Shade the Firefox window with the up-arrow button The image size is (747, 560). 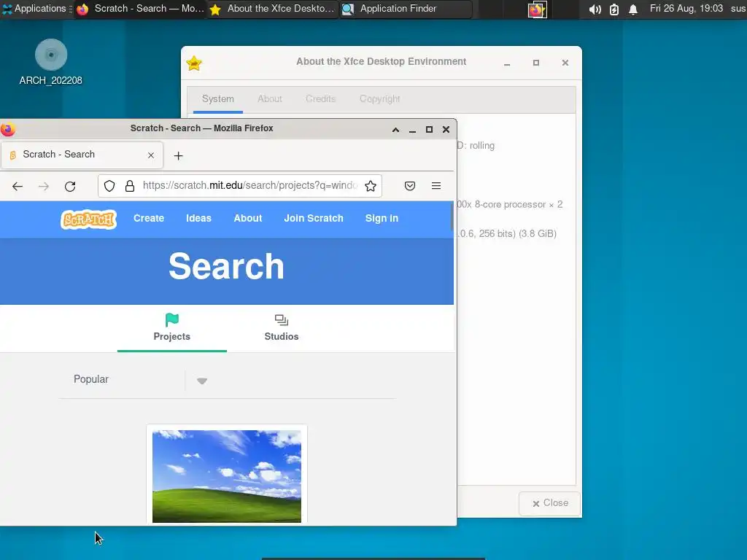[395, 130]
